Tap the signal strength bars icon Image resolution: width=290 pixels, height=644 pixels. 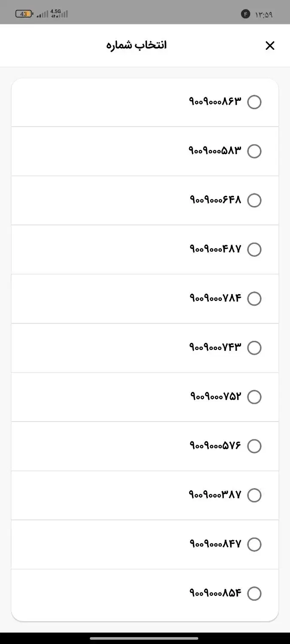pos(41,14)
